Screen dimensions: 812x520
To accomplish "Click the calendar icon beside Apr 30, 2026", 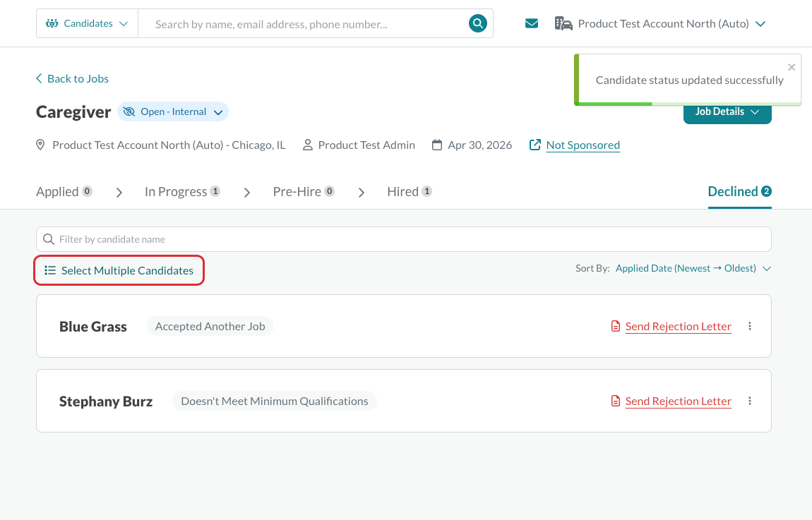I will [x=437, y=145].
